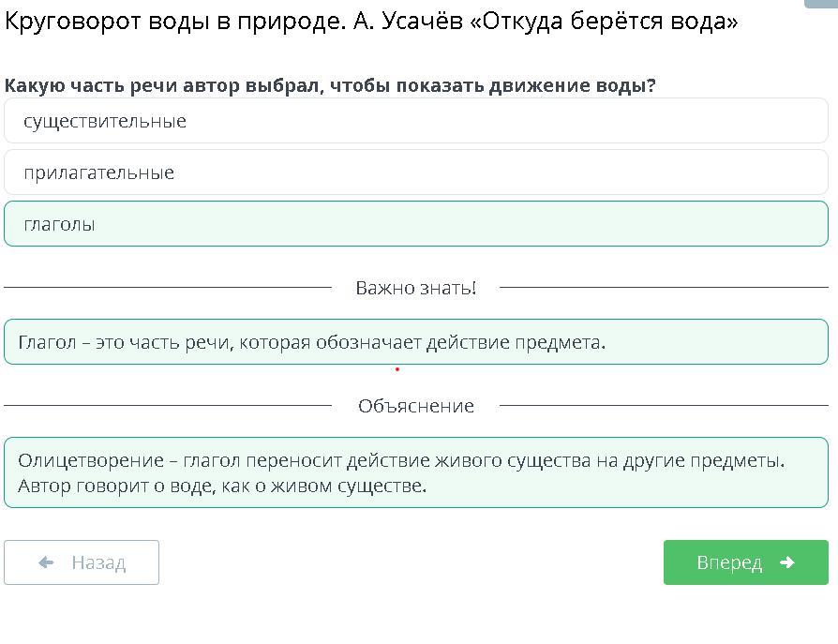Click the small red dot marker

[397, 369]
